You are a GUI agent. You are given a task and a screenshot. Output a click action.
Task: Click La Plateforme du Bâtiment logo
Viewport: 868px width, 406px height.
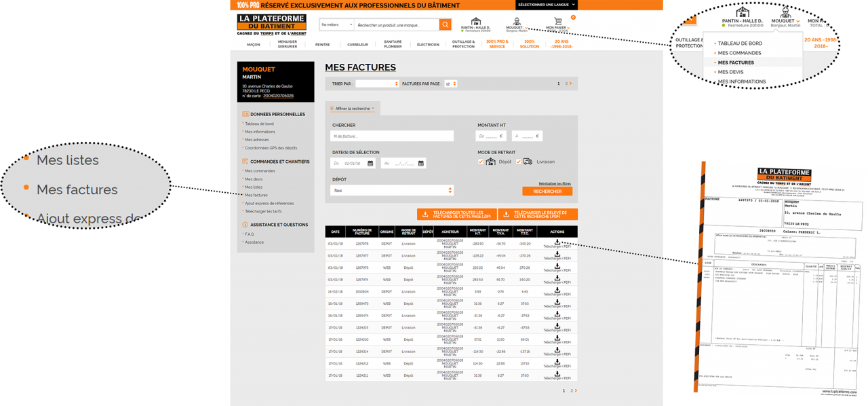click(x=272, y=24)
